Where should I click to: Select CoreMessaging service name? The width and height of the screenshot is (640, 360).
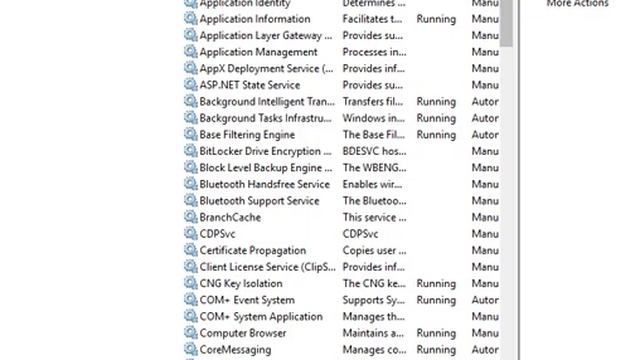point(235,350)
